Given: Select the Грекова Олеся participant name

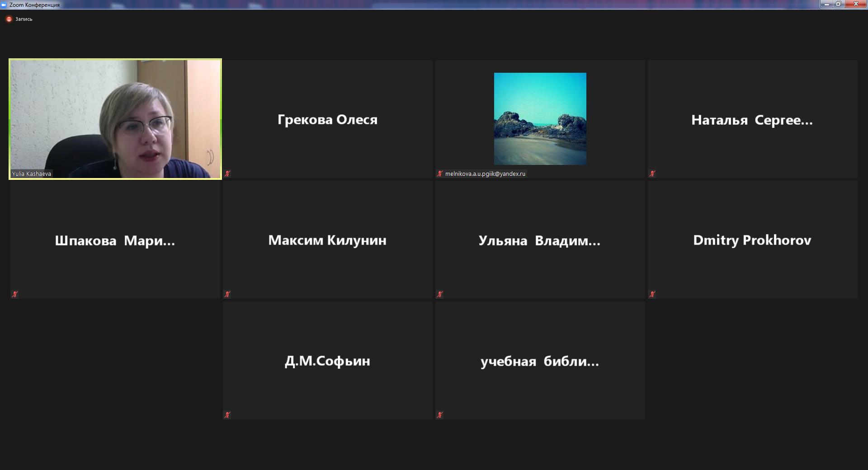Looking at the screenshot, I should click(x=327, y=119).
